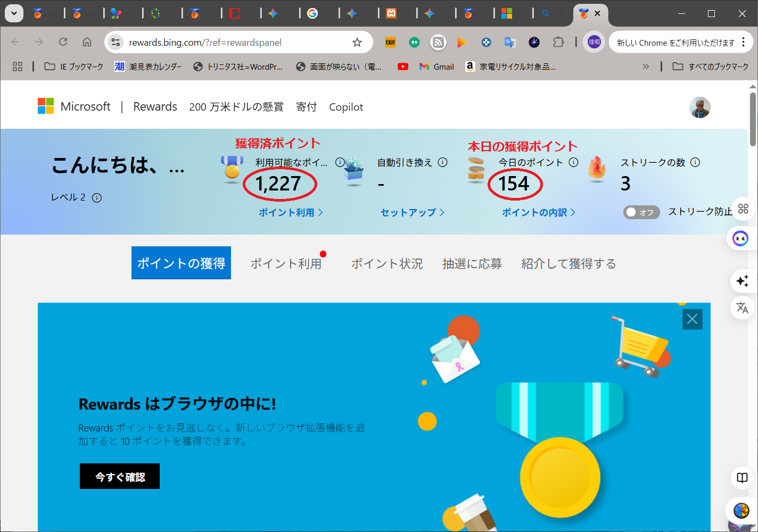Viewport: 758px width, 532px height.
Task: Open the translate page floating icon
Action: [742, 307]
